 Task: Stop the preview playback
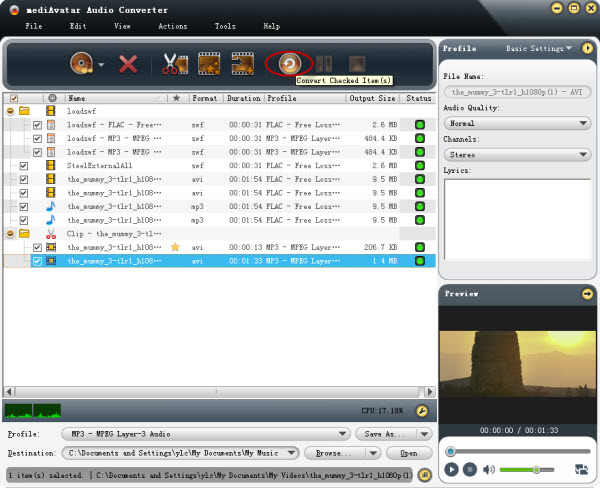click(470, 469)
